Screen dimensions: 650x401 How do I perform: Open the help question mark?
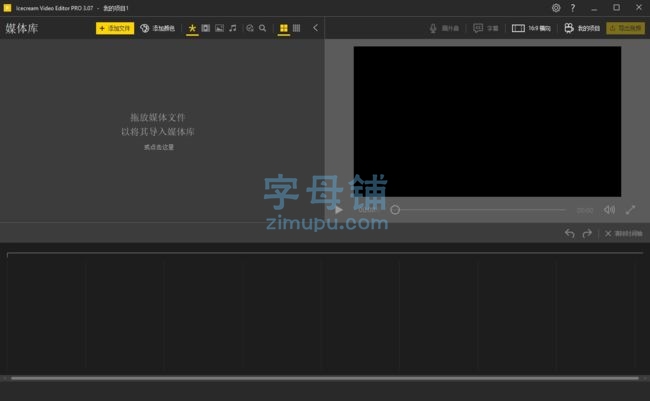click(573, 8)
